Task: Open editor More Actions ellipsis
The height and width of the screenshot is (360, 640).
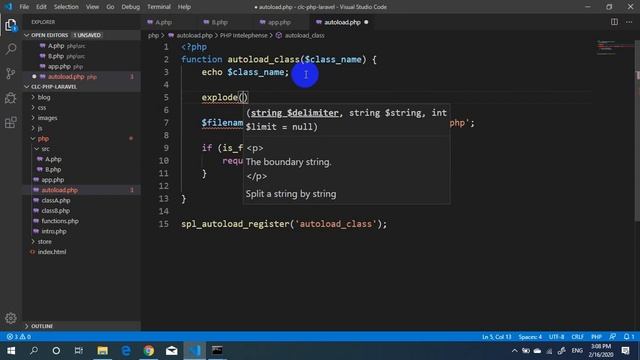Action: pyautogui.click(x=629, y=22)
